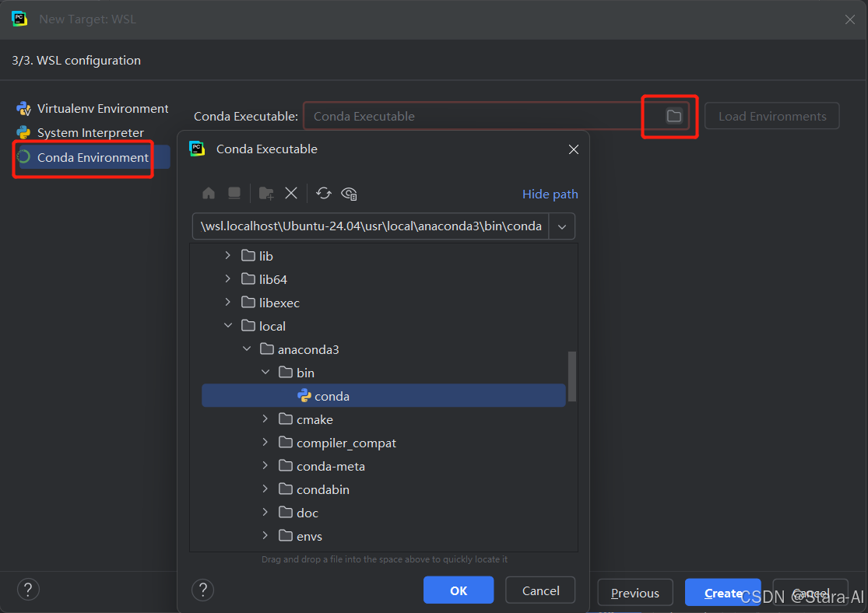Select the local folder row

pos(383,326)
